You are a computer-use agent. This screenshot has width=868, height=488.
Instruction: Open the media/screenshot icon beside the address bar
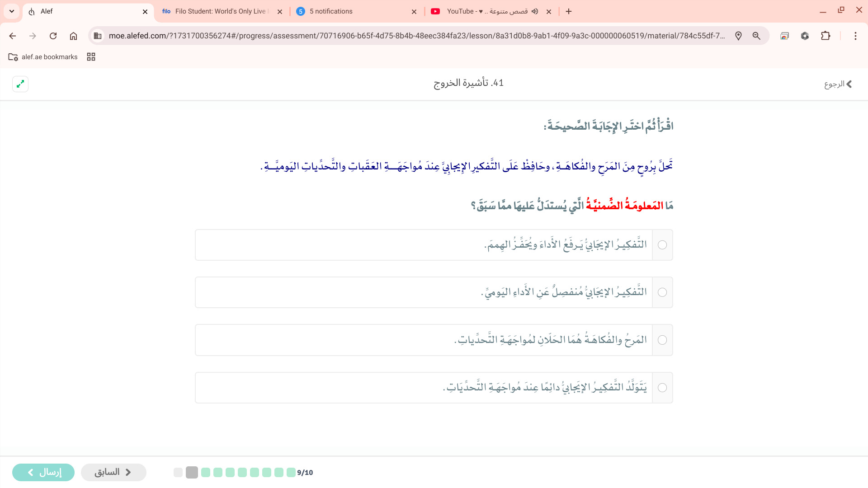784,36
